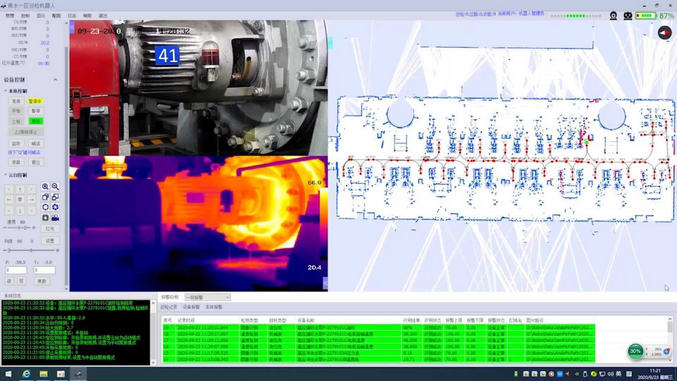677x381 pixels.
Task: Toggle the yellow 暂停中 status indicator
Action: coord(35,101)
